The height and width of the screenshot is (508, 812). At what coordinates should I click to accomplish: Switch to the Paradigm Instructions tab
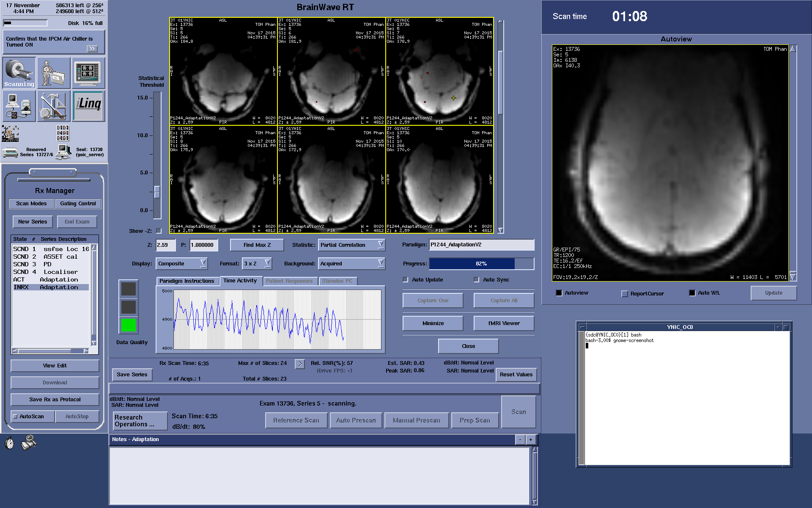187,281
